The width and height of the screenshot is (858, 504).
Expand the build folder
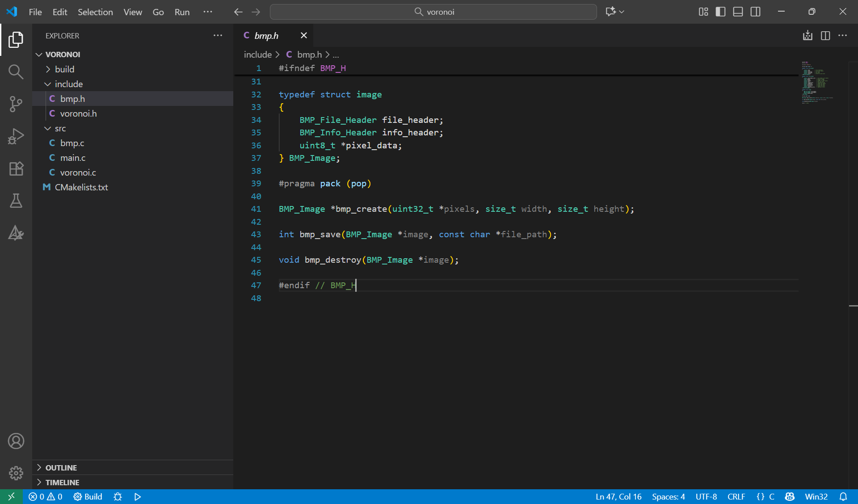pos(65,69)
